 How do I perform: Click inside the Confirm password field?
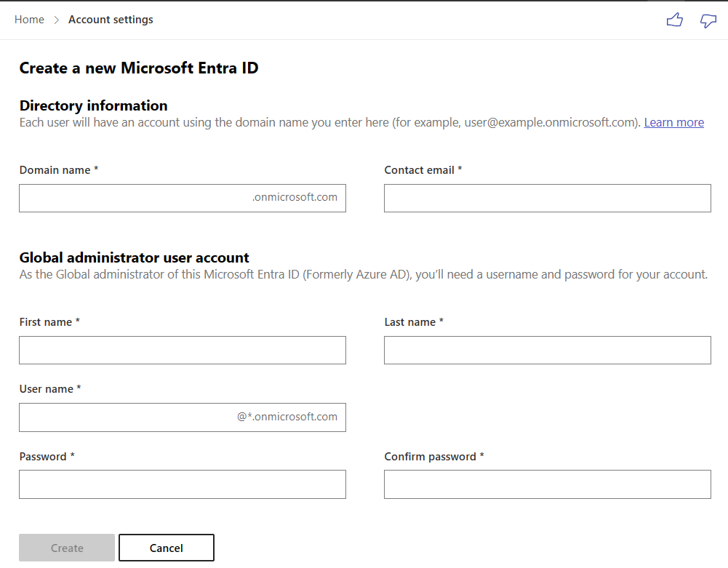(547, 484)
